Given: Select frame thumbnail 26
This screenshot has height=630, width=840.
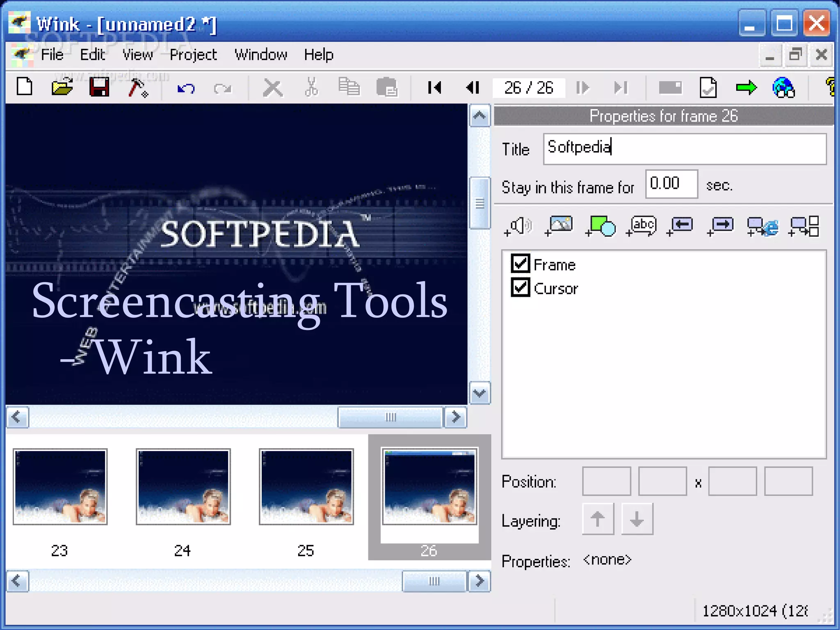Looking at the screenshot, I should [429, 487].
